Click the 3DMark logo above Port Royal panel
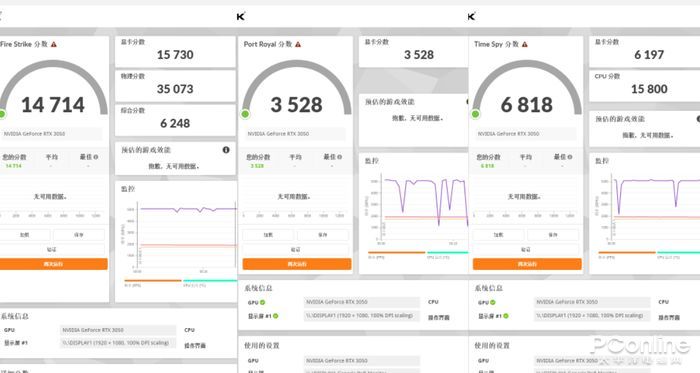The width and height of the screenshot is (700, 373). 241,17
